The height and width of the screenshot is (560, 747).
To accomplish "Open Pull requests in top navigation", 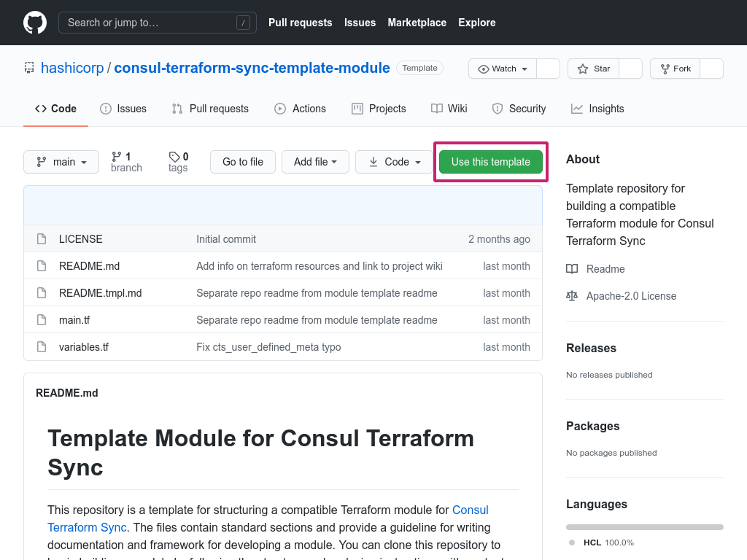I will (x=300, y=23).
